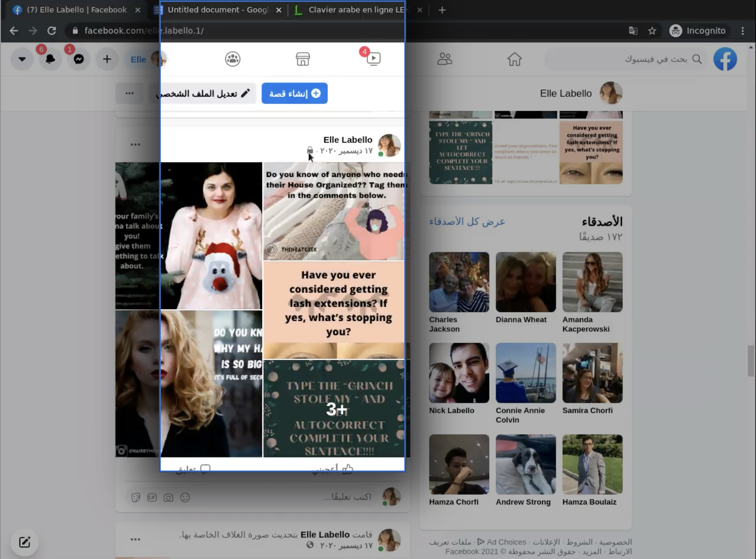Open the Grinch autocorrect photo in sidebar

point(461,152)
